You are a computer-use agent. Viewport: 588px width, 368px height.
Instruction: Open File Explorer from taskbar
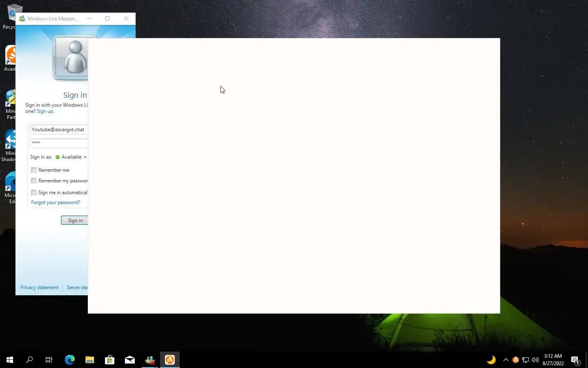[x=90, y=360]
